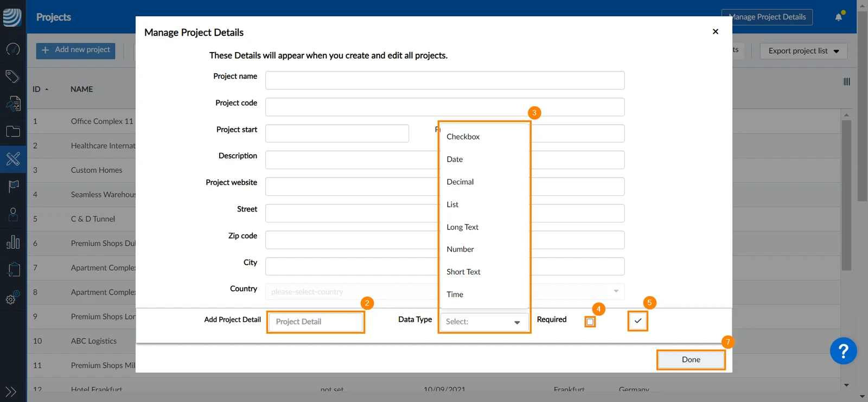Focus the Project start field
This screenshot has height=402, width=868.
point(337,133)
